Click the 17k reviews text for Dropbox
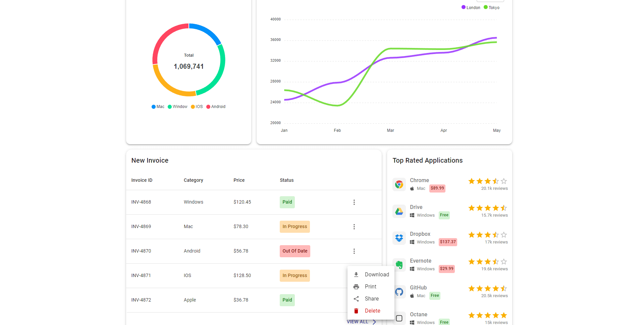 pos(496,242)
